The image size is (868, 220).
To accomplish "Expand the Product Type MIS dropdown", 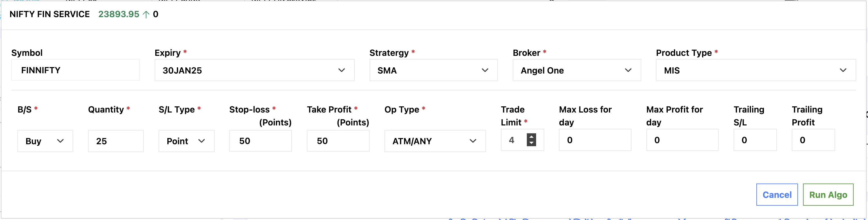I will tap(755, 70).
